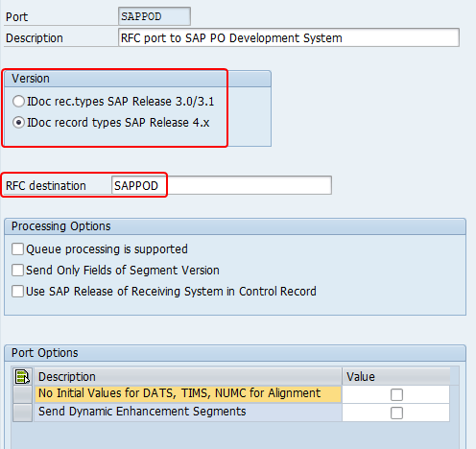
Task: Click 'No Initial Values for DATS, TIMS, NUMC' cell
Action: (x=188, y=393)
